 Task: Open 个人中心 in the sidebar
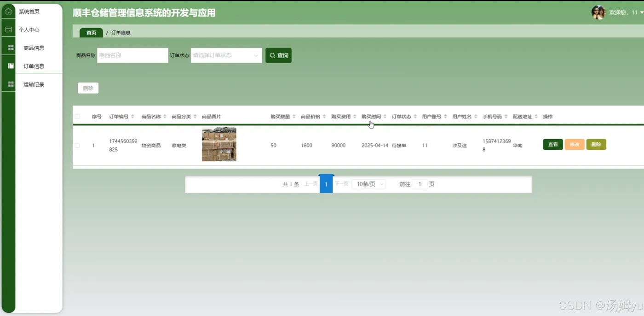pos(29,29)
